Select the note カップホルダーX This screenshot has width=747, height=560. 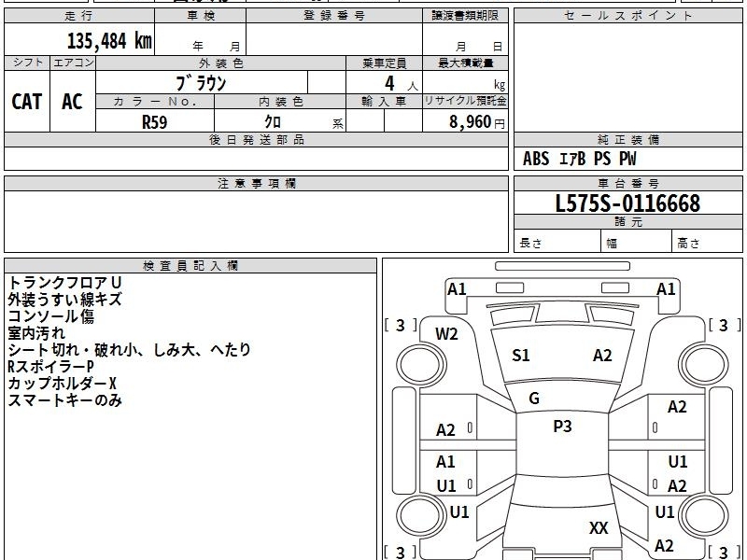(62, 384)
